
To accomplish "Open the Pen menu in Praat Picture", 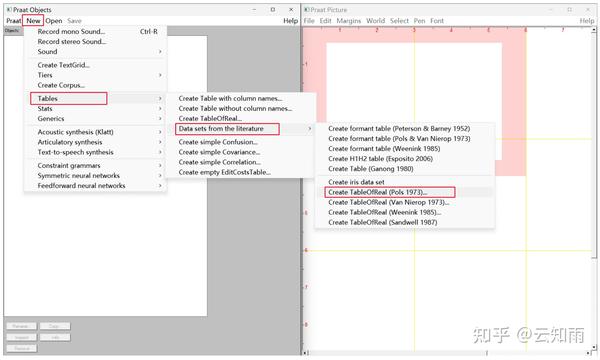I will click(x=419, y=21).
